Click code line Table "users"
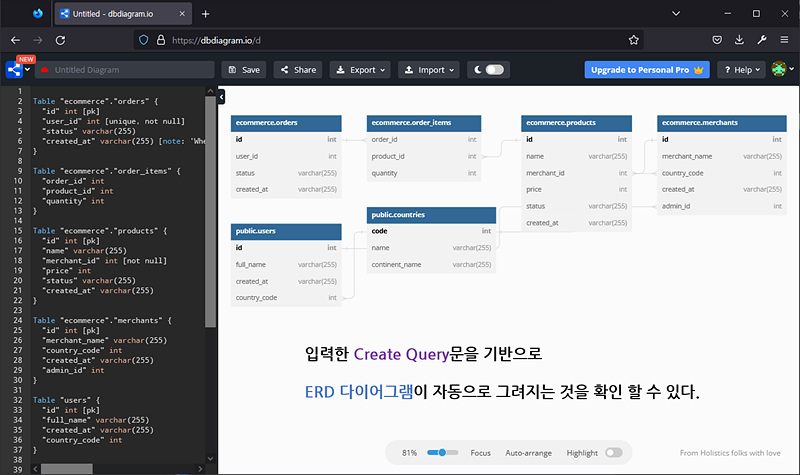 (66, 400)
